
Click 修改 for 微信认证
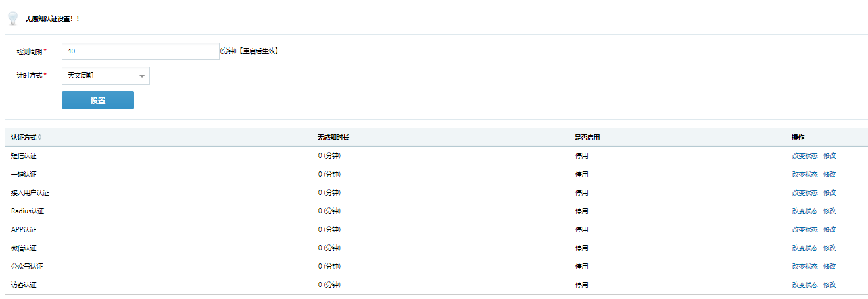(830, 248)
